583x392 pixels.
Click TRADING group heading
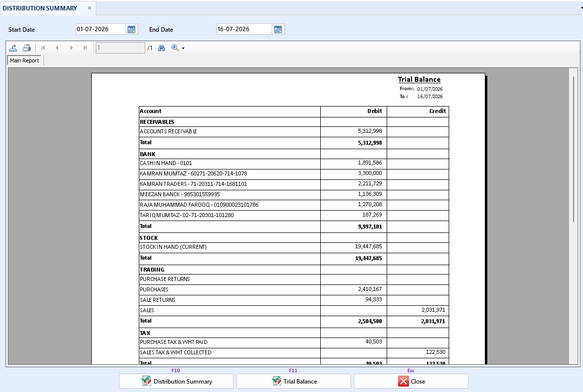coord(152,270)
